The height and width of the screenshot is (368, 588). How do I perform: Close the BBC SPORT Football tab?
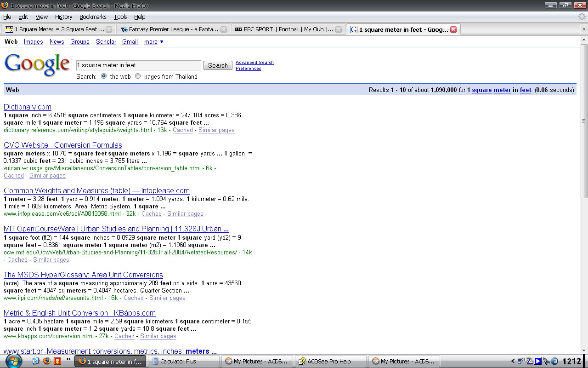point(339,29)
